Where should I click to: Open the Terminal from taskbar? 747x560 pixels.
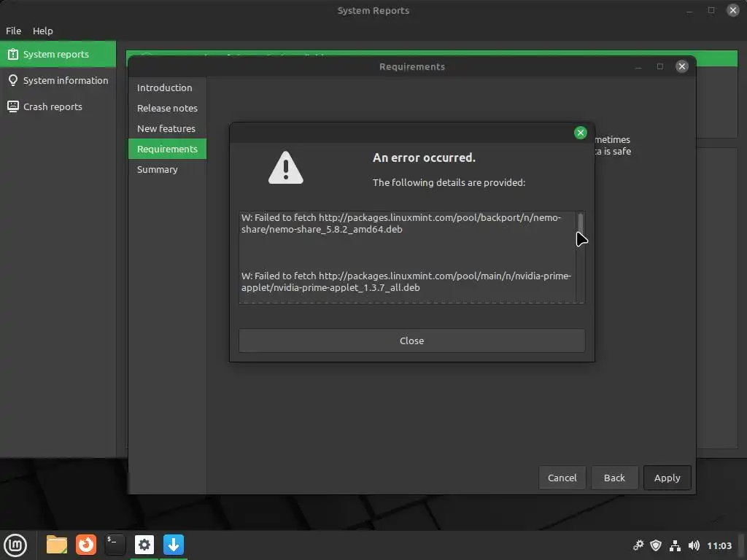pos(115,545)
